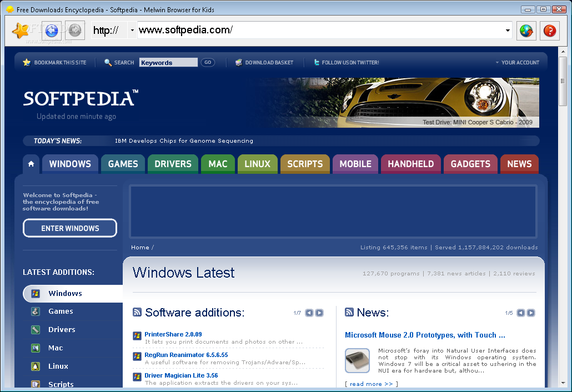572x392 pixels.
Task: Open the http:// protocol dropdown
Action: [x=132, y=31]
